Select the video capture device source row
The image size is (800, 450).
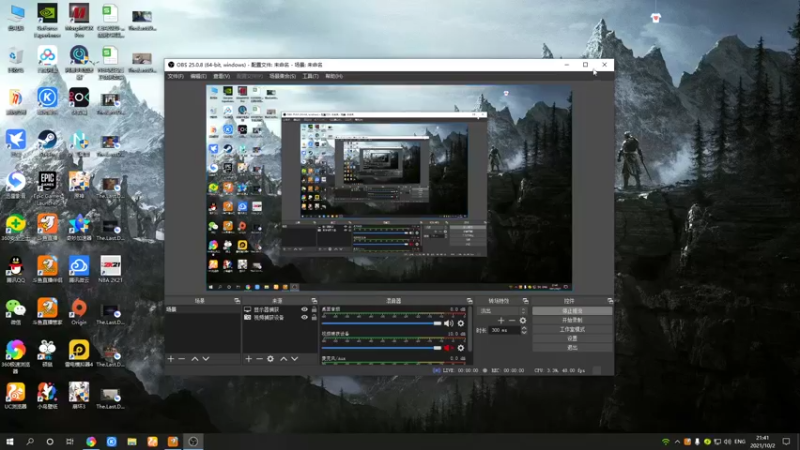[x=280, y=317]
